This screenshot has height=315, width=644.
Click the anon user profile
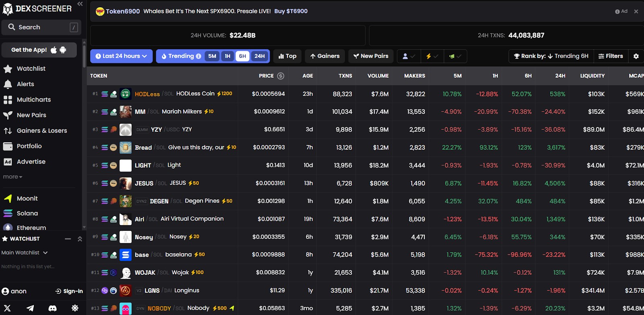point(14,291)
